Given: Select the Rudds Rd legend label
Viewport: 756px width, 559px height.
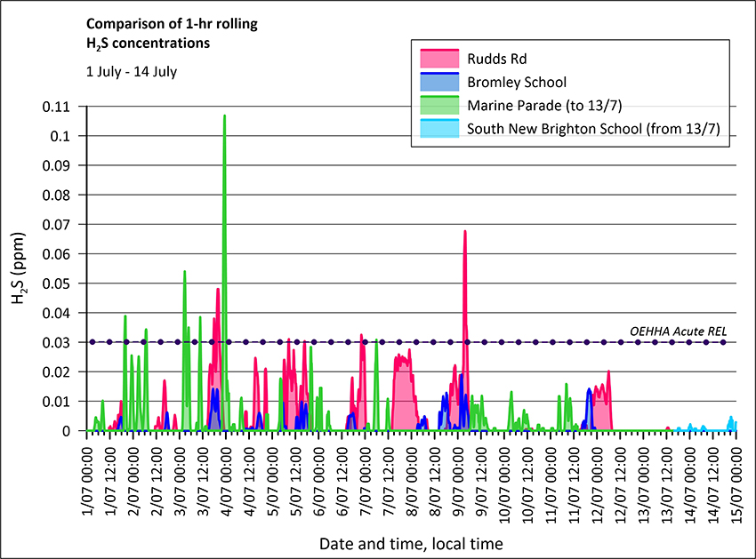Looking at the screenshot, I should [497, 60].
